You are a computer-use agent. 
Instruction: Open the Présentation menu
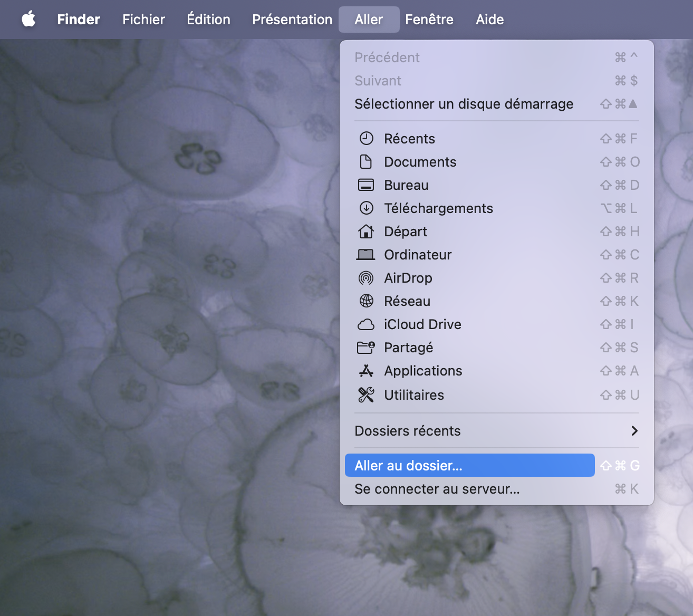[x=292, y=20]
